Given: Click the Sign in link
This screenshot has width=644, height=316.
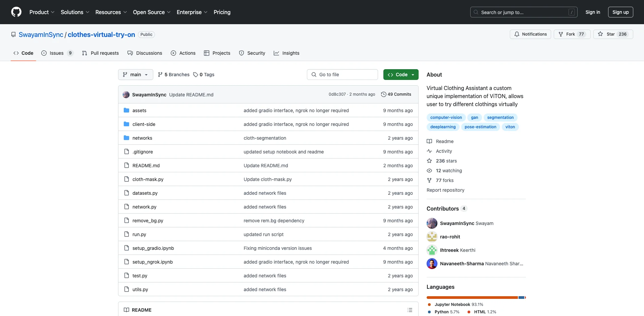Looking at the screenshot, I should 593,12.
